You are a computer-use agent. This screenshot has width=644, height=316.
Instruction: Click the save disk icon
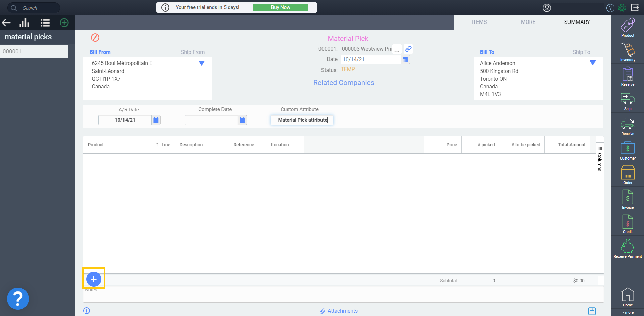coord(592,311)
